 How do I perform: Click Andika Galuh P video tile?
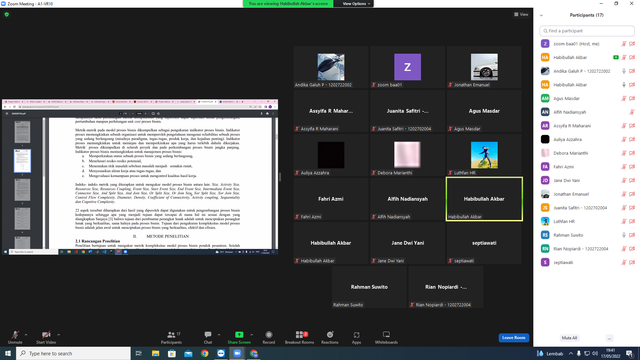pyautogui.click(x=331, y=67)
